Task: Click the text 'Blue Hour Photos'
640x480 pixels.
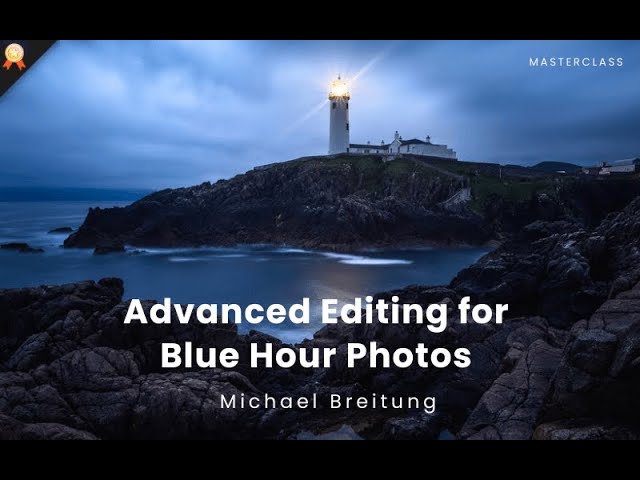Action: coord(316,356)
